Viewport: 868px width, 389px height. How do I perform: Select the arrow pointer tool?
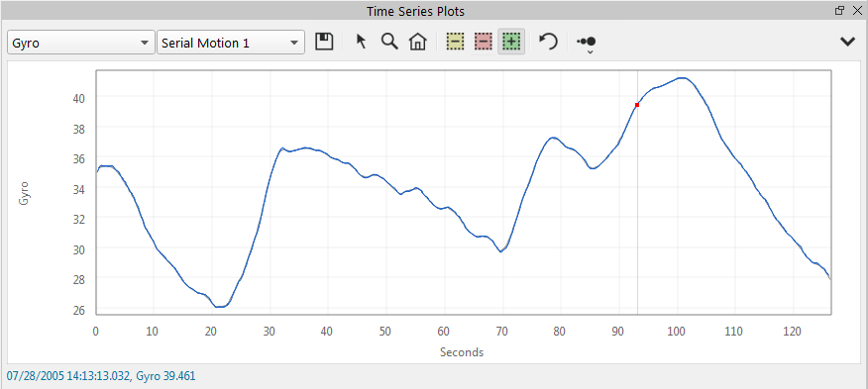(362, 42)
